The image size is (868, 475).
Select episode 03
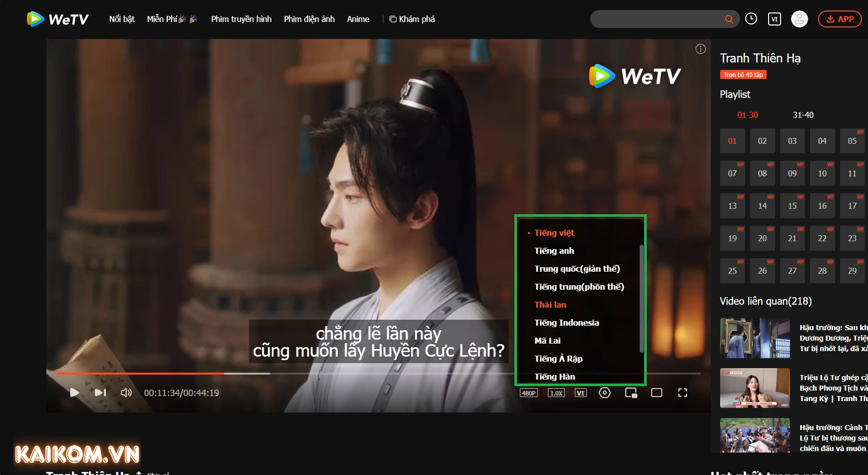[x=793, y=141]
